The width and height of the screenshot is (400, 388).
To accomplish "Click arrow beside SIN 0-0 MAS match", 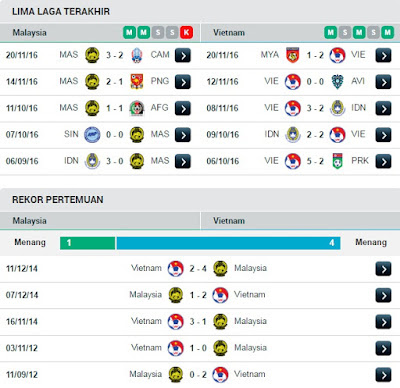I will click(x=183, y=135).
